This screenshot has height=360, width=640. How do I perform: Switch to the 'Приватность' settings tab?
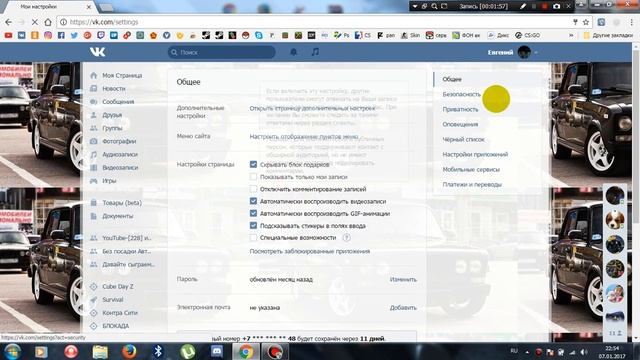[460, 109]
